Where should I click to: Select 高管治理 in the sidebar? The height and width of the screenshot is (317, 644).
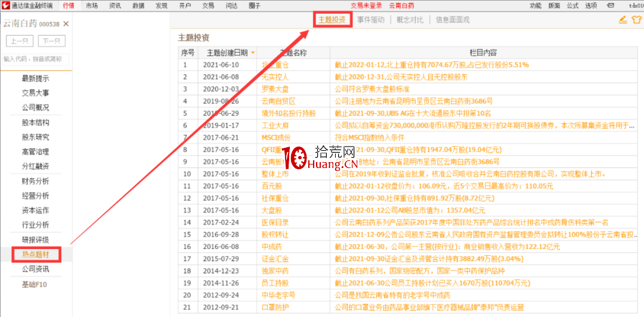coord(36,152)
